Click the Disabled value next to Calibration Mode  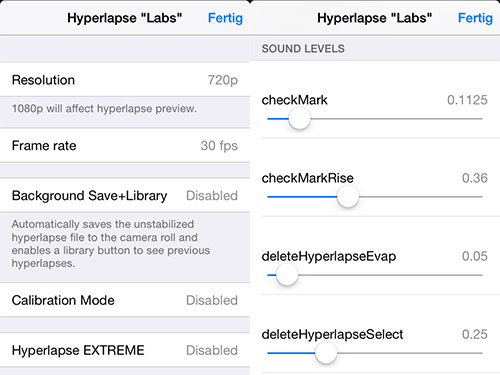coord(212,300)
